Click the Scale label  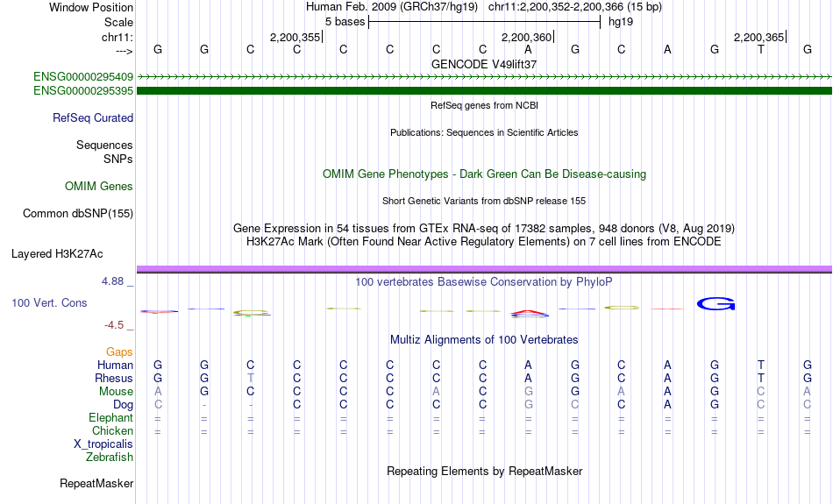(x=119, y=22)
